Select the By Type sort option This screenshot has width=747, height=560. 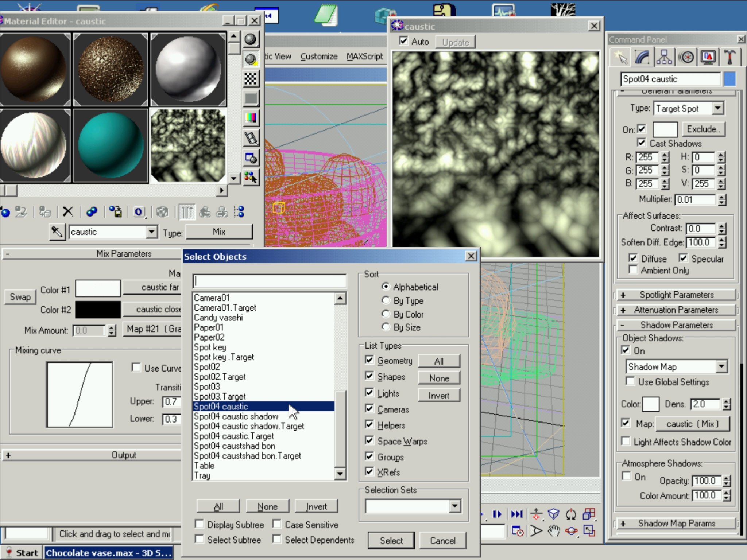point(386,300)
